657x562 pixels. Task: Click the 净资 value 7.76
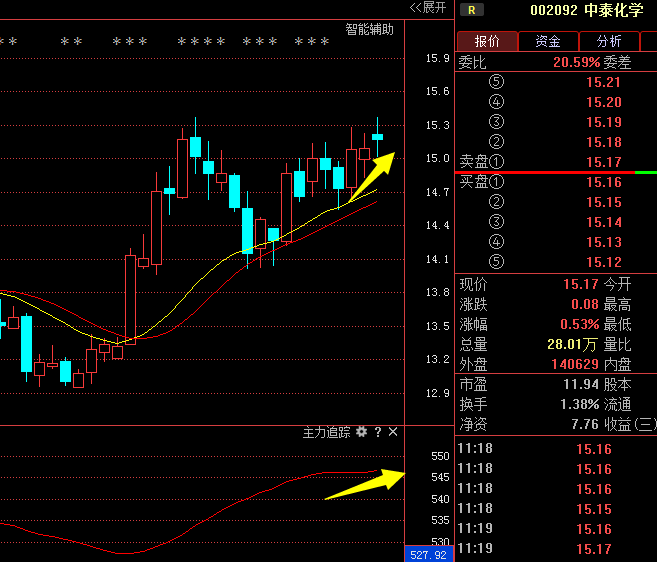click(x=585, y=424)
